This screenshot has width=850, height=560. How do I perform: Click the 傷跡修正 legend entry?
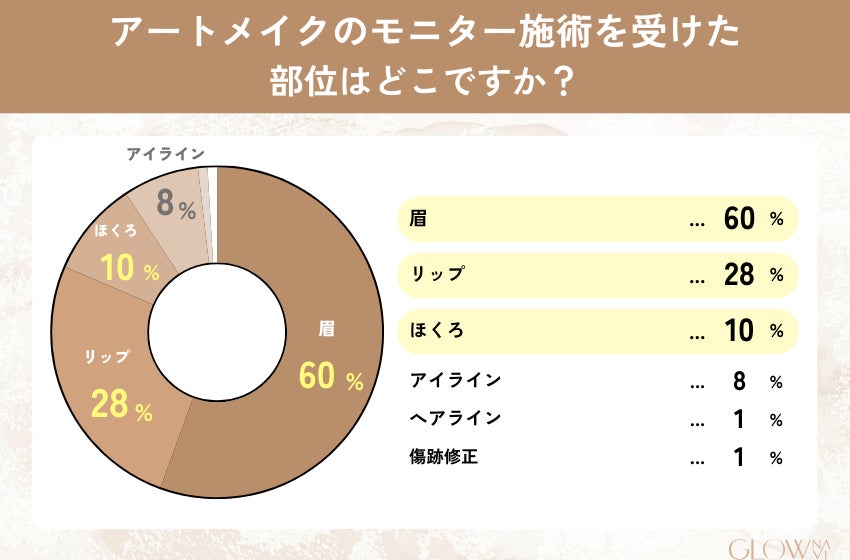pos(445,458)
